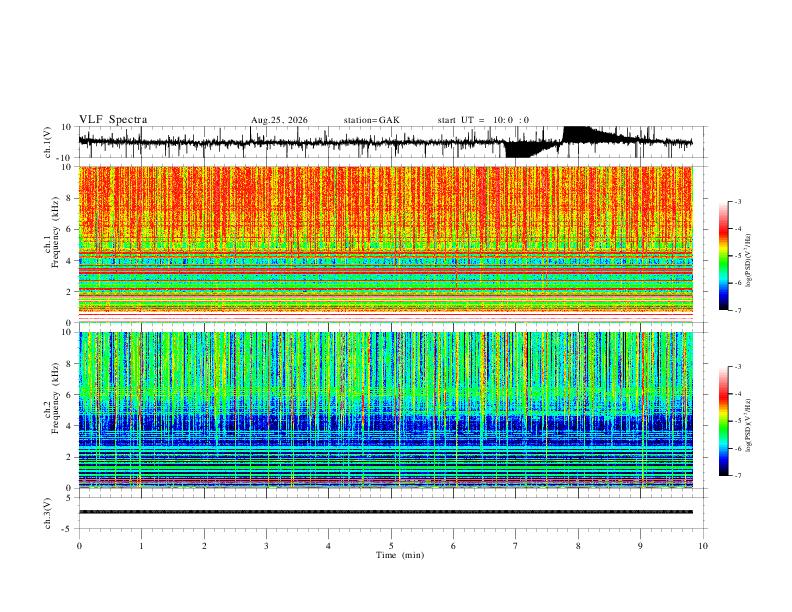Click "8" kHz tick on ch.2 frequency axis
The width and height of the screenshot is (792, 612).
coord(69,363)
